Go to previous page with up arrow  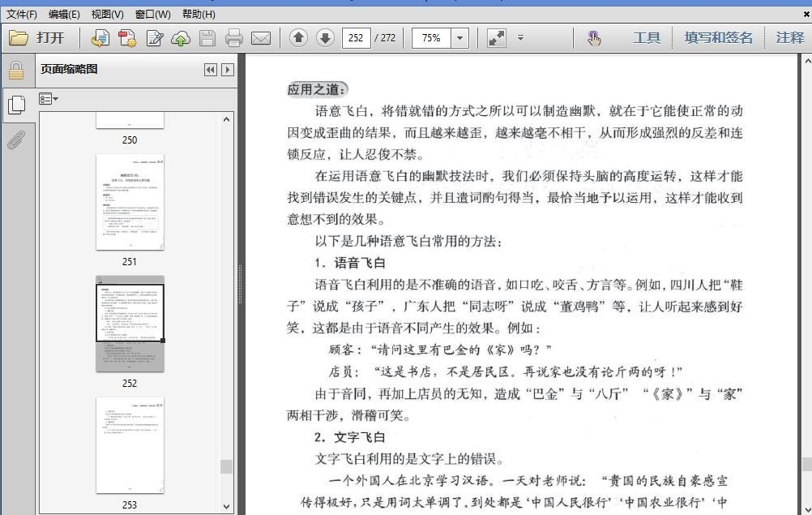(298, 38)
